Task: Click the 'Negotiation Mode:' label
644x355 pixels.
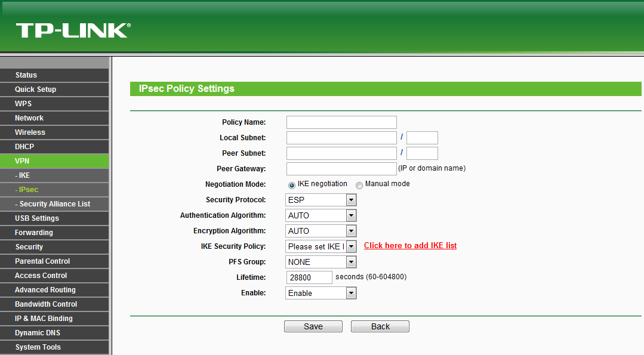Action: [x=235, y=184]
